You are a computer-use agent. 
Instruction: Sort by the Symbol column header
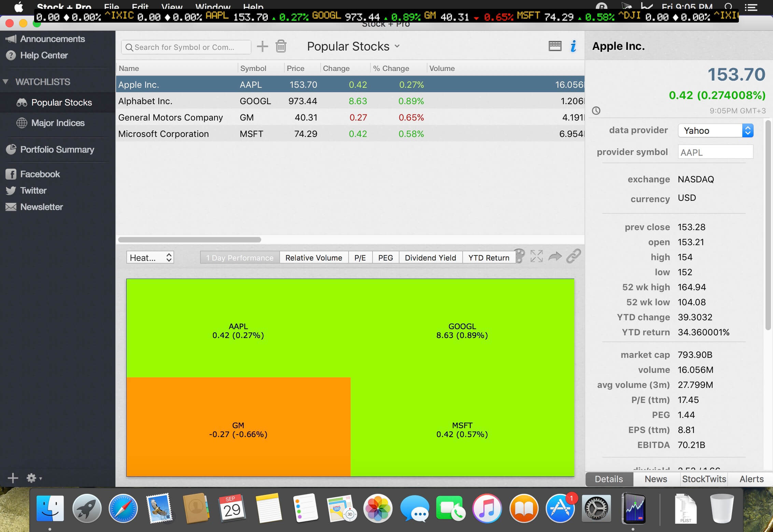tap(261, 68)
